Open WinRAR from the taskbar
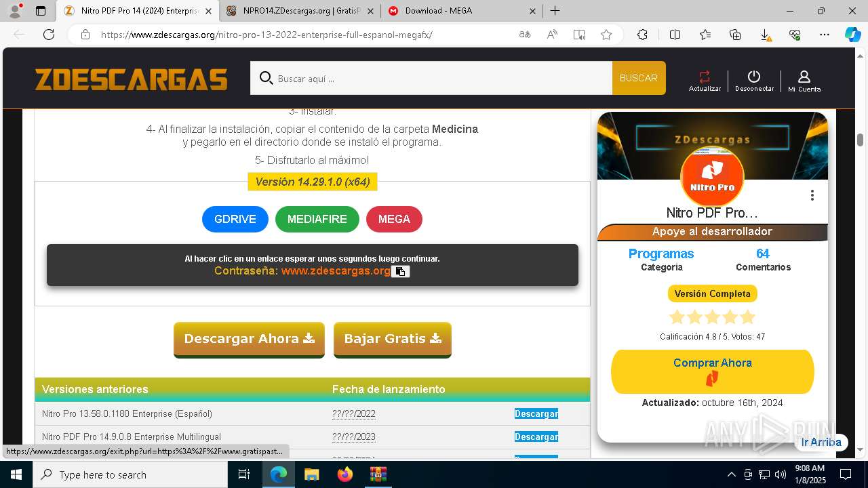Screen dimensions: 868x488 378,474
